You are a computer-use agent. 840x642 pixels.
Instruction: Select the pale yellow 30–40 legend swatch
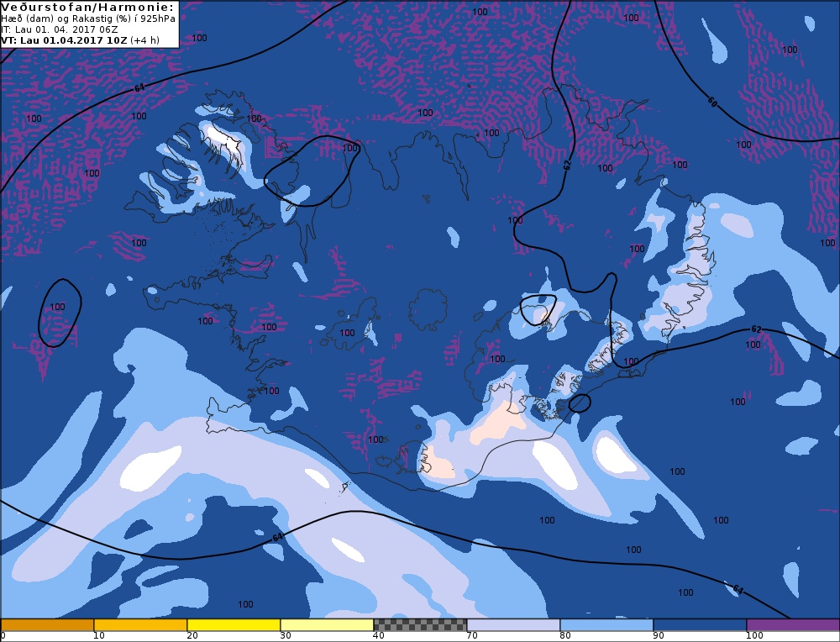click(x=327, y=625)
